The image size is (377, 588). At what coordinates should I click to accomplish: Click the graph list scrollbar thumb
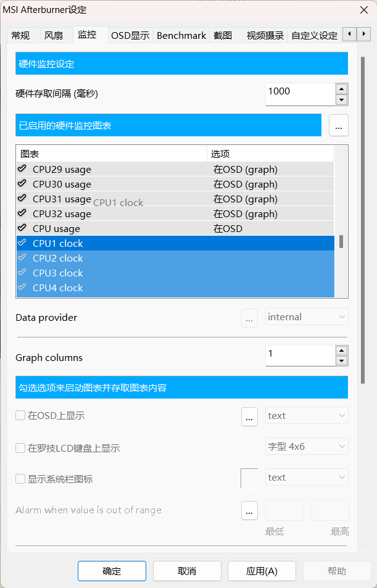[x=341, y=241]
